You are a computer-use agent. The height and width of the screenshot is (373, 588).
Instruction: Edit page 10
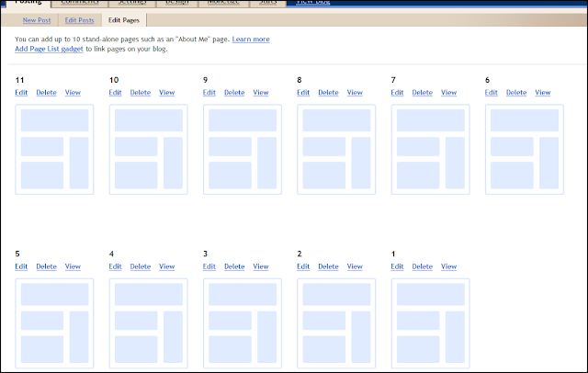(x=115, y=92)
